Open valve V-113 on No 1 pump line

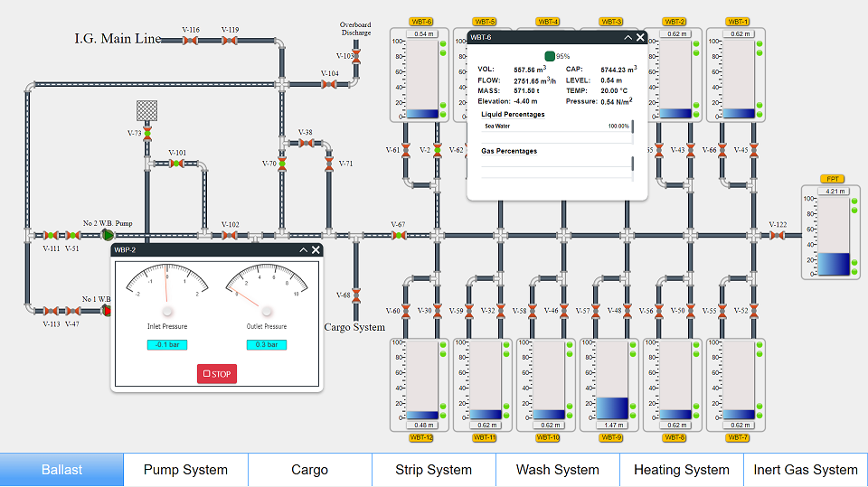click(x=51, y=311)
